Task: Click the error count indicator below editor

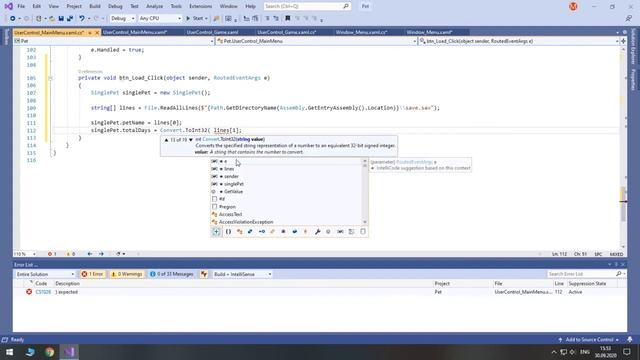Action: pos(52,254)
